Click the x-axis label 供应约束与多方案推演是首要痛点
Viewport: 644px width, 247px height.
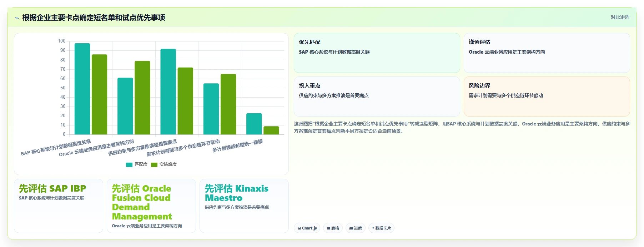point(143,147)
